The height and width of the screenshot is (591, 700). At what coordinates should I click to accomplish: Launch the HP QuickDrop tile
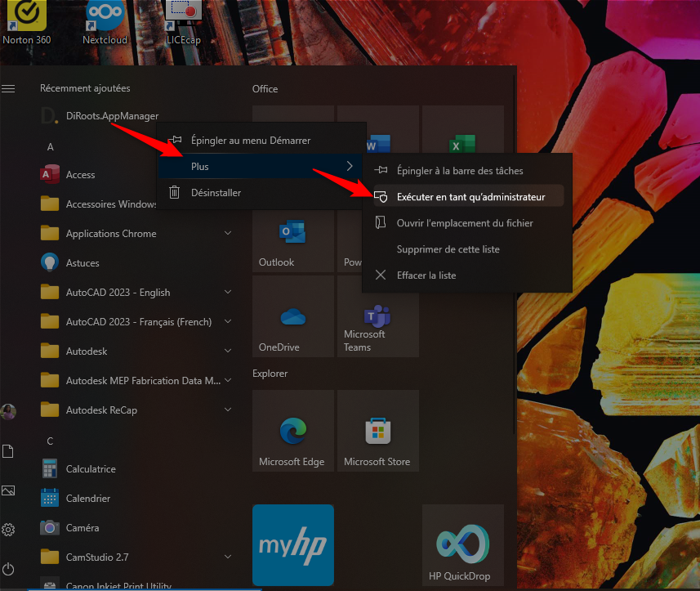pyautogui.click(x=462, y=545)
